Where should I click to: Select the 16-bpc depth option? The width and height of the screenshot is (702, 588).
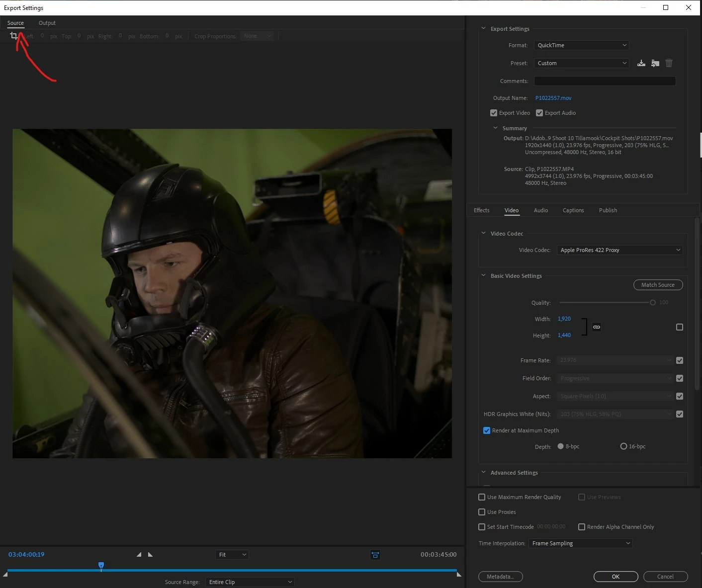point(623,446)
